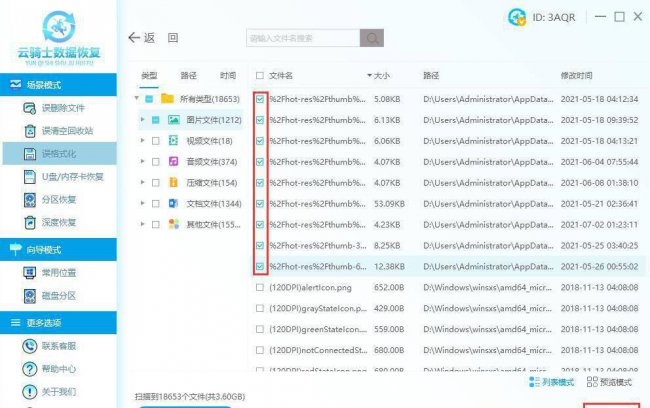
Task: Collapse the 所有类型(18653) tree node
Action: coord(136,99)
